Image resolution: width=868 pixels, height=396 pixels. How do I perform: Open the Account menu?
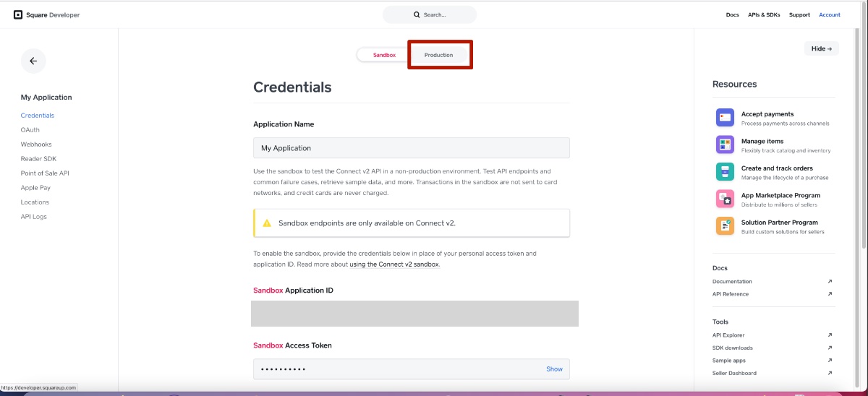point(829,15)
